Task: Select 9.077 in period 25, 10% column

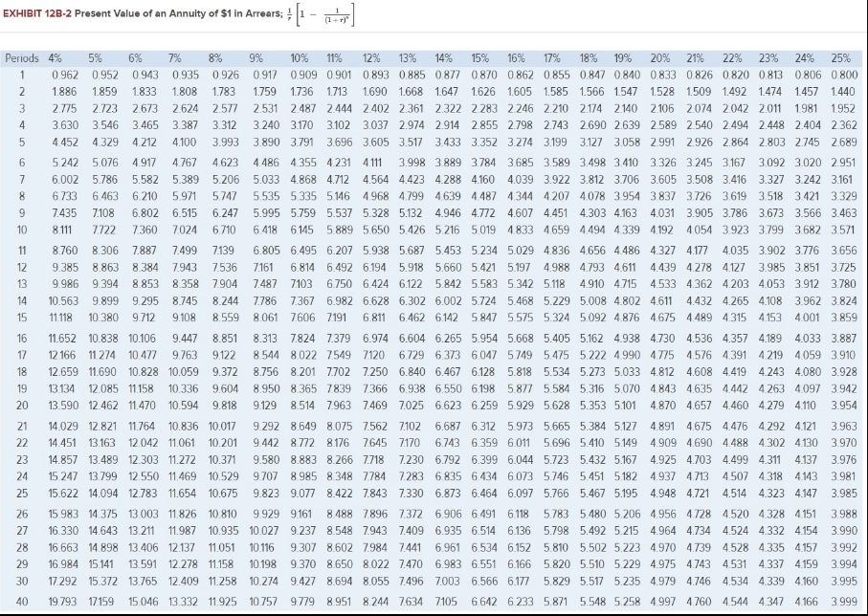Action: (304, 494)
